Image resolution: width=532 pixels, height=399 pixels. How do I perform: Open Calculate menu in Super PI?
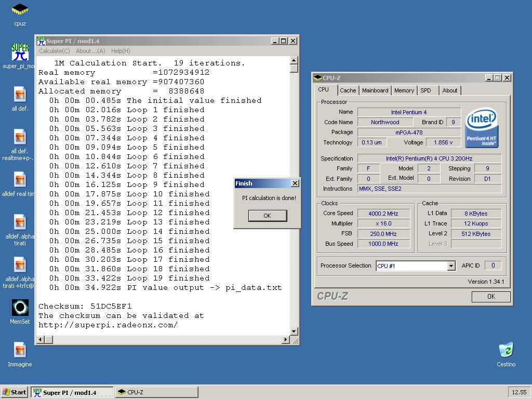pyautogui.click(x=54, y=51)
